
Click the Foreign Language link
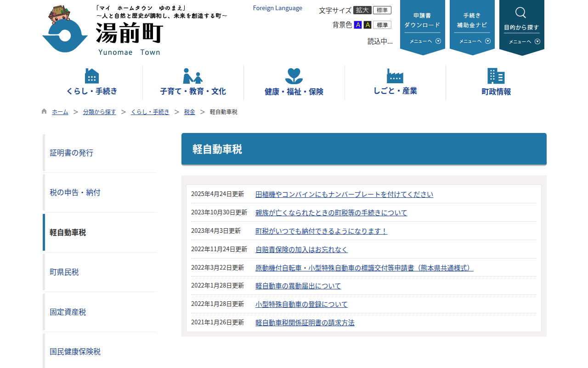pos(277,8)
